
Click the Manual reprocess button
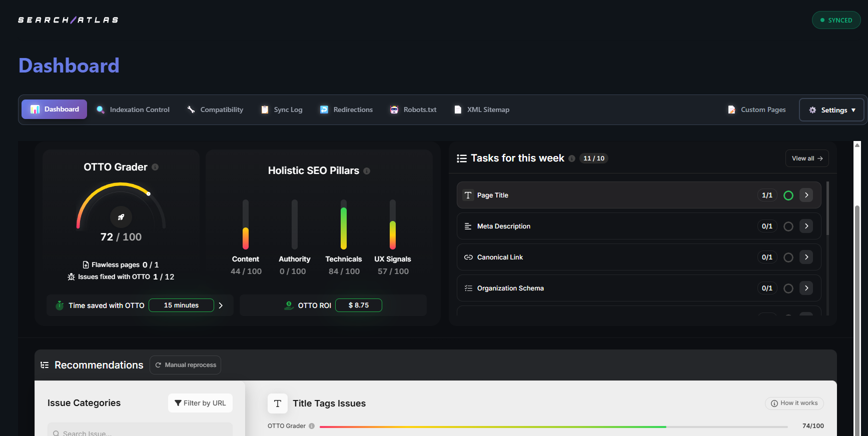[186, 365]
